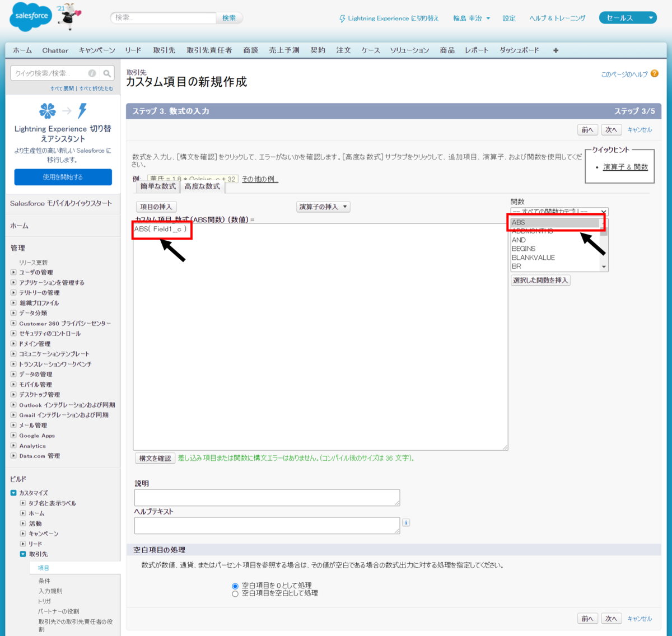Click the info icon in quick search box
Screen dimensions: 672x636
92,73
